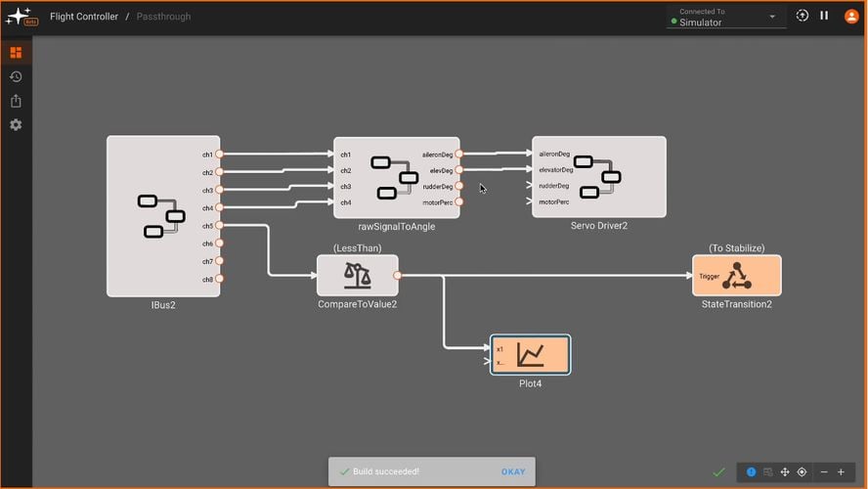Click IBus2 ch1 output port
The width and height of the screenshot is (868, 489).
[x=219, y=154]
